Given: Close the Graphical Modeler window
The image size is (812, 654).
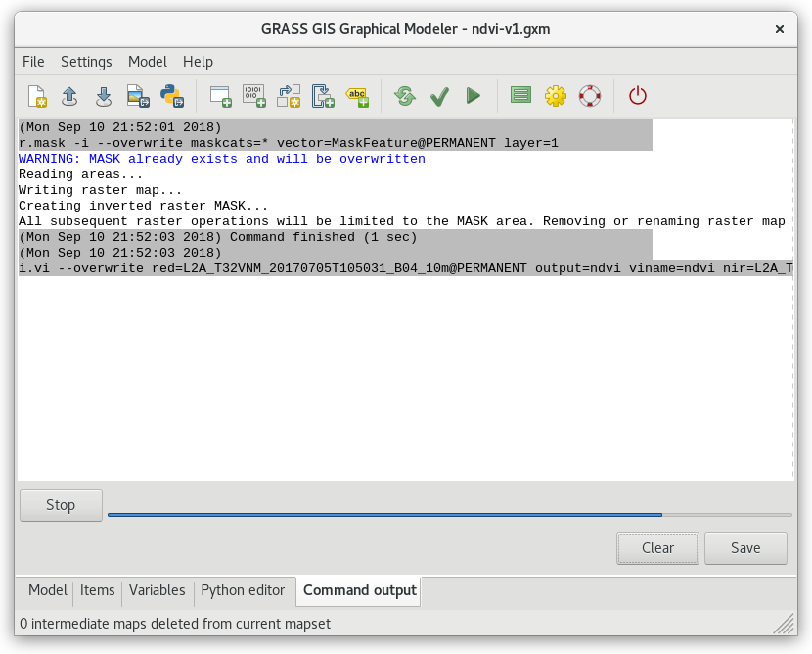Looking at the screenshot, I should (780, 29).
